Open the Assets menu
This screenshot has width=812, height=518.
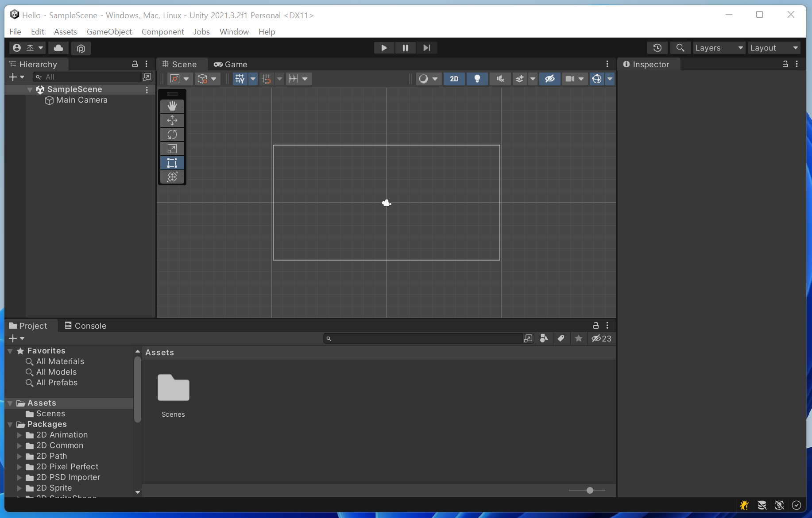click(x=66, y=31)
